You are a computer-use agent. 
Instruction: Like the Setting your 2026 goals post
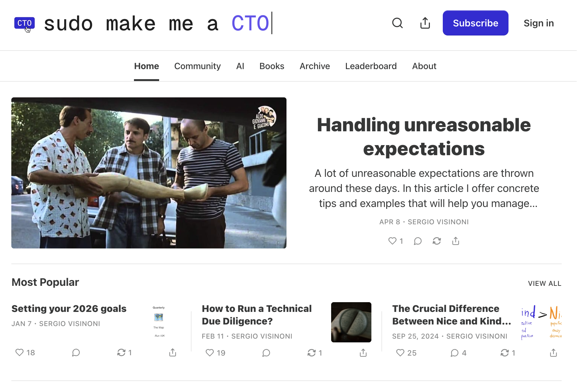coord(25,352)
